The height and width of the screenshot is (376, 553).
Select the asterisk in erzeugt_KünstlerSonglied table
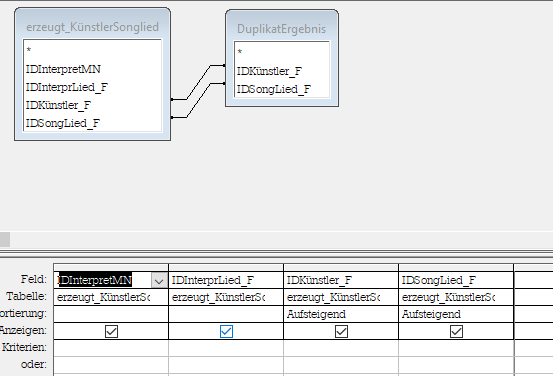pyautogui.click(x=29, y=50)
